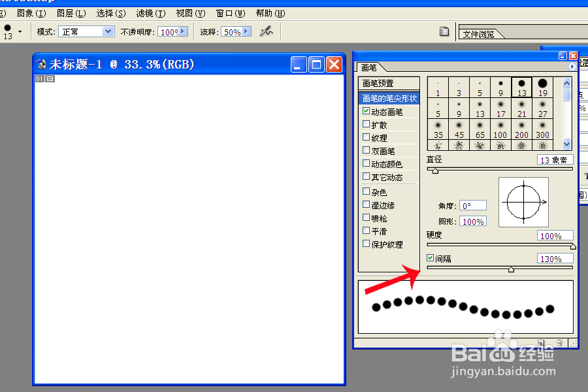Open the 选择(S) menu
Viewport: 588px width, 392px height.
[x=111, y=14]
